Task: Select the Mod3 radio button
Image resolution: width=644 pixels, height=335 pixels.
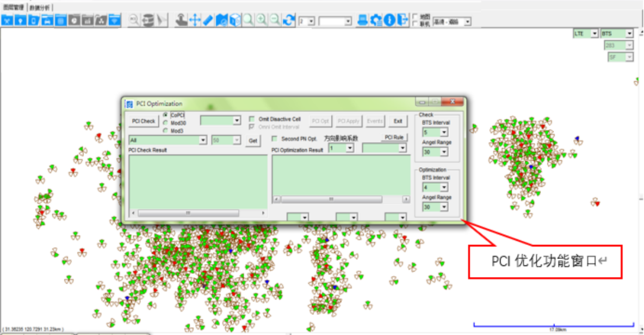Action: point(166,131)
